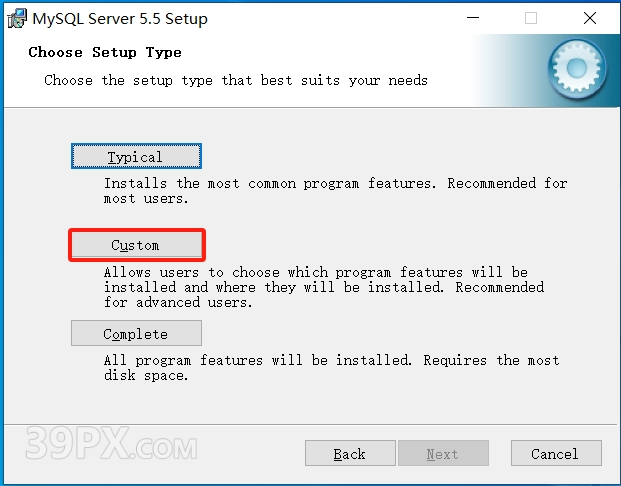Click the Custom option description text
Screen dimensions: 621x486
324,287
